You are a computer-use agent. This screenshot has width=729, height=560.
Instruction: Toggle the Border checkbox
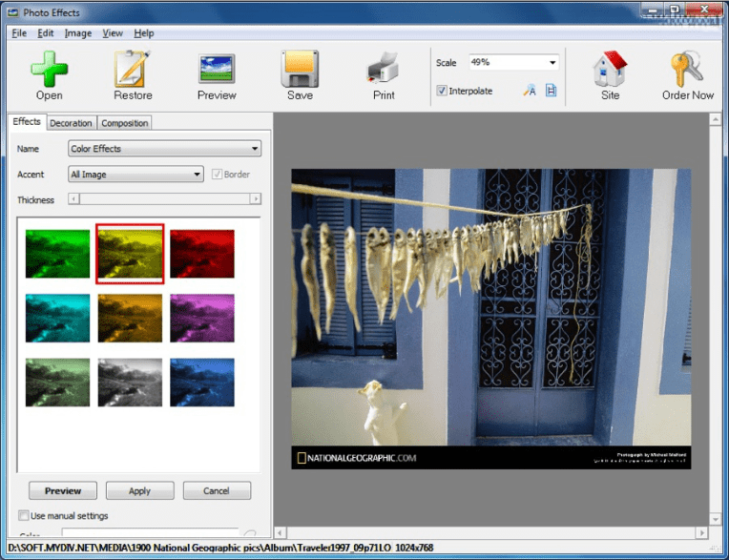(217, 175)
